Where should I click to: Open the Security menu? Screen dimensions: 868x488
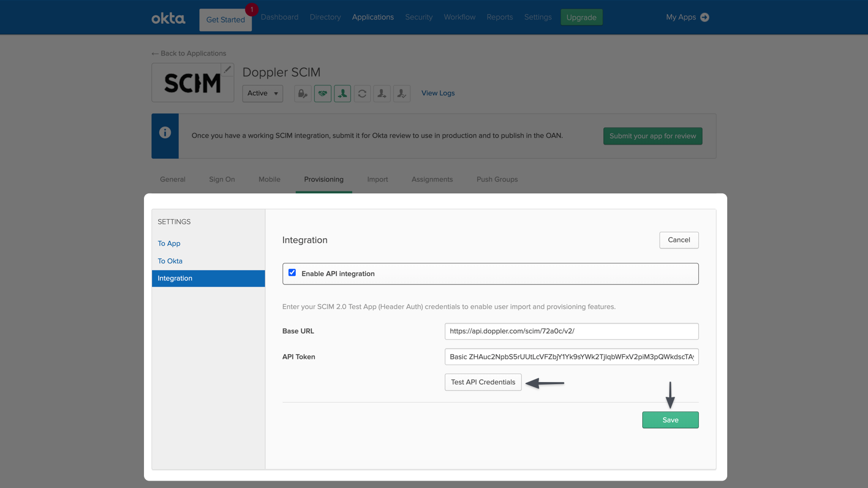419,17
